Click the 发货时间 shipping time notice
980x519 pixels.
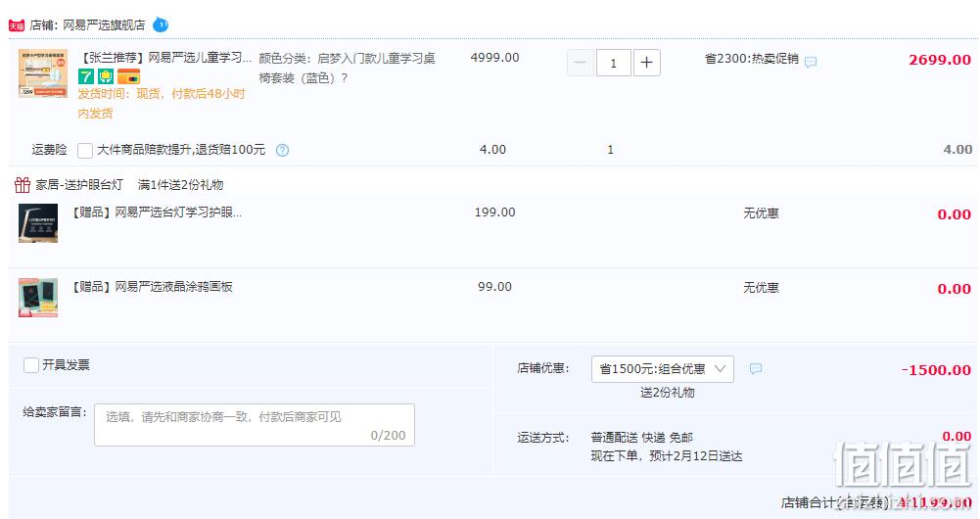(x=162, y=103)
